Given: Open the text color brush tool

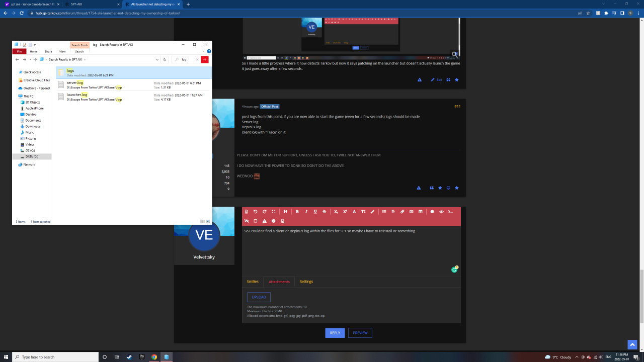Looking at the screenshot, I should point(372,212).
